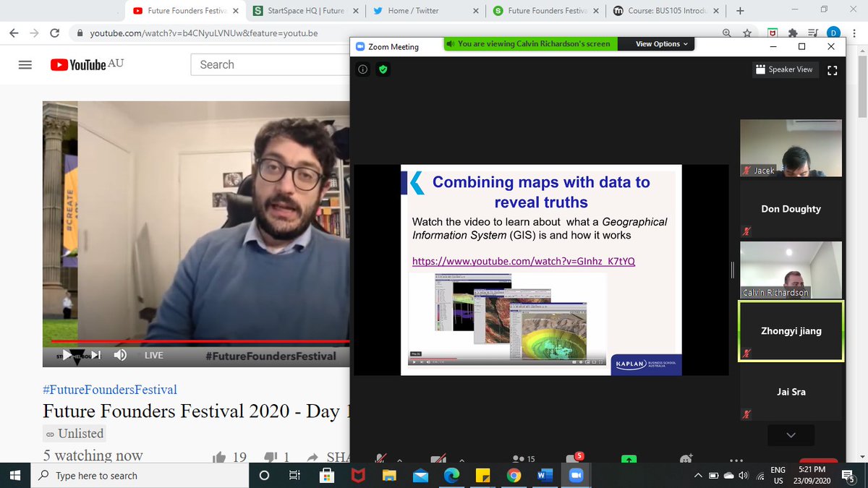
Task: Seek on the red video progress bar
Action: [x=200, y=341]
